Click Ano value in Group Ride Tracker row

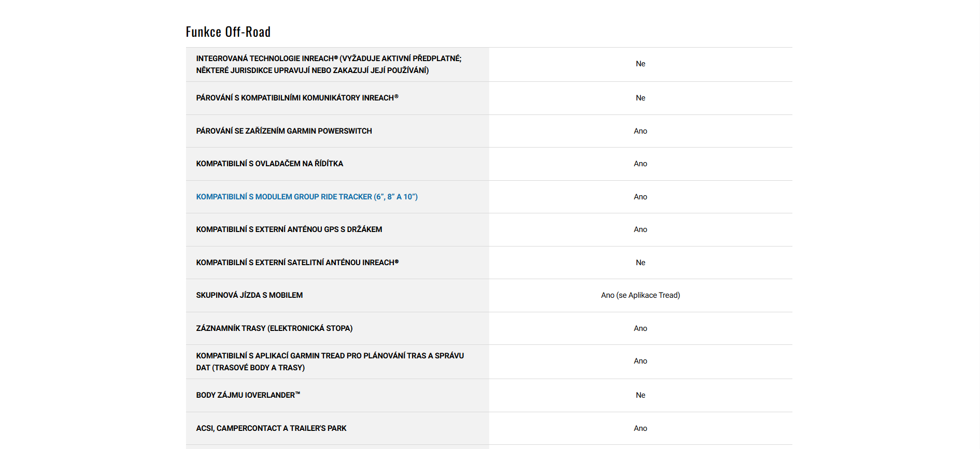641,197
